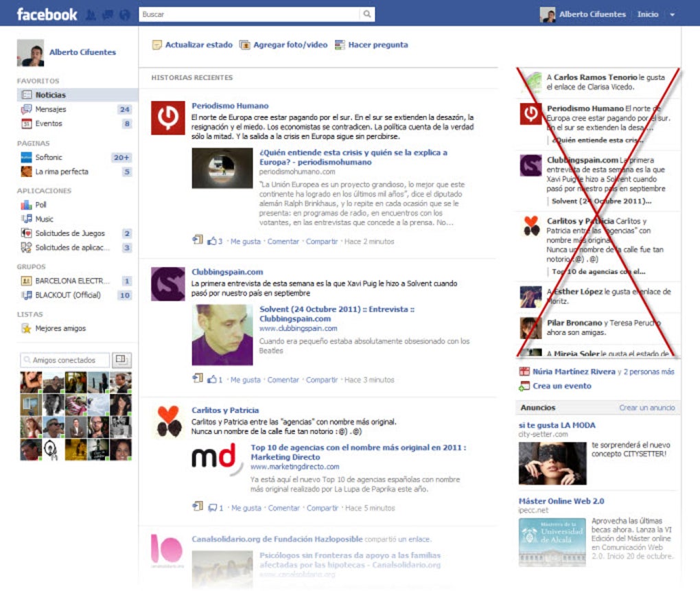The image size is (700, 591).
Task: Open ¿Quién entiende esta crisis article link
Action: pos(353,157)
